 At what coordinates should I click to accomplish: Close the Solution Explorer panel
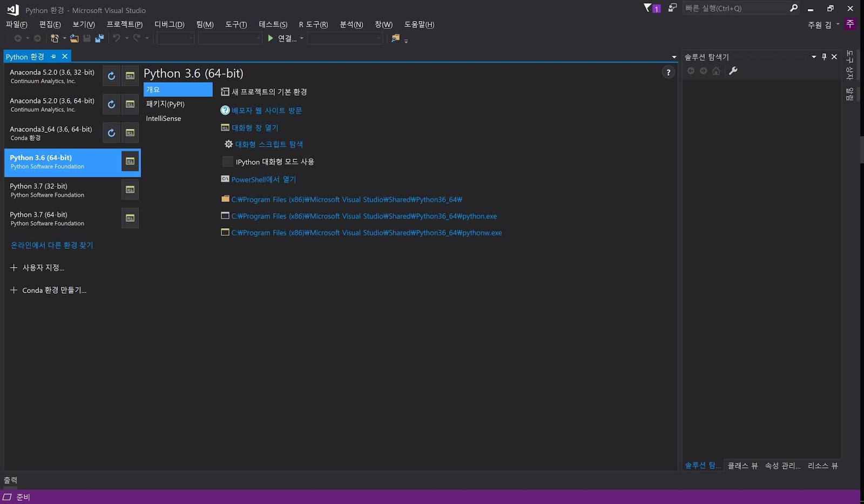(834, 57)
